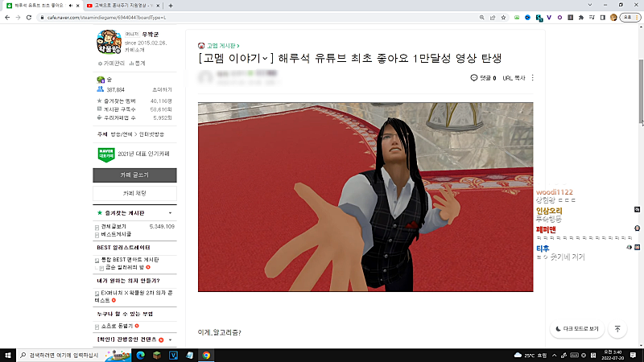Click chat username woodi1122
Screen dimensions: 644x362
pos(555,192)
